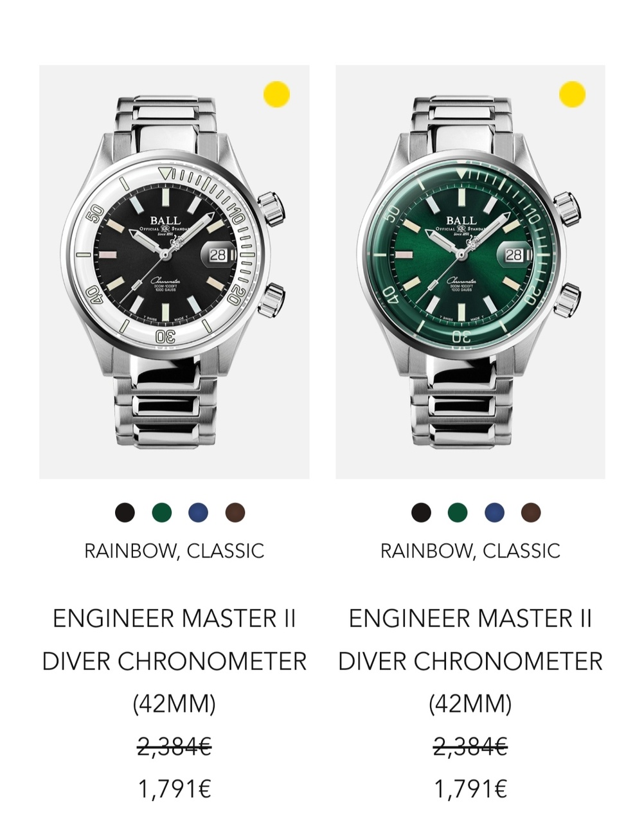The width and height of the screenshot is (644, 823).
Task: Select black color swatch under left watch
Action: pos(125,512)
